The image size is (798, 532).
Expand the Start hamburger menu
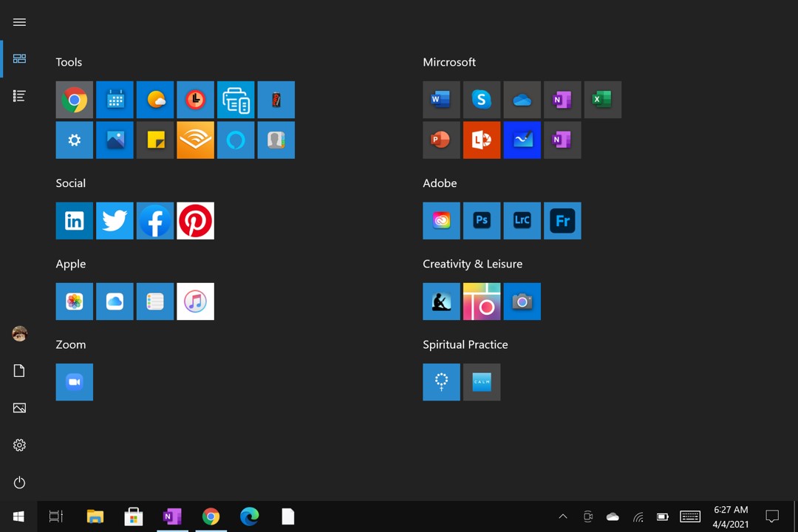[19, 22]
